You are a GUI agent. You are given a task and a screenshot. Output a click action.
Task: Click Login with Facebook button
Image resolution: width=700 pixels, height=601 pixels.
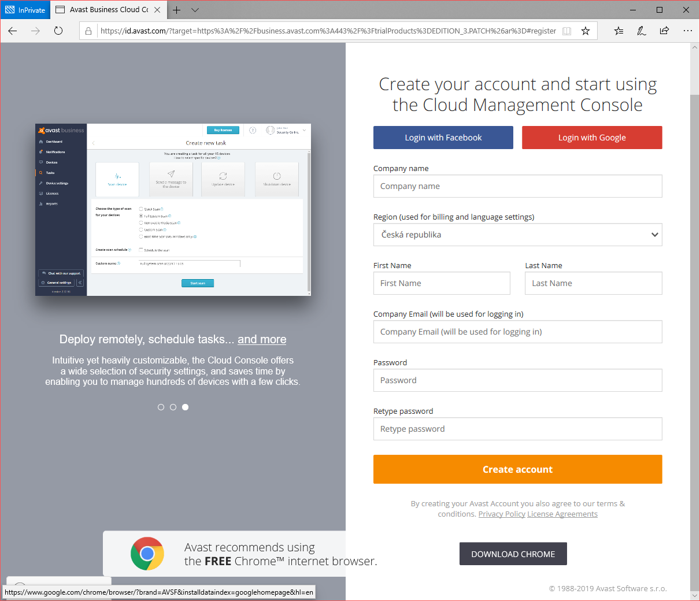point(443,138)
